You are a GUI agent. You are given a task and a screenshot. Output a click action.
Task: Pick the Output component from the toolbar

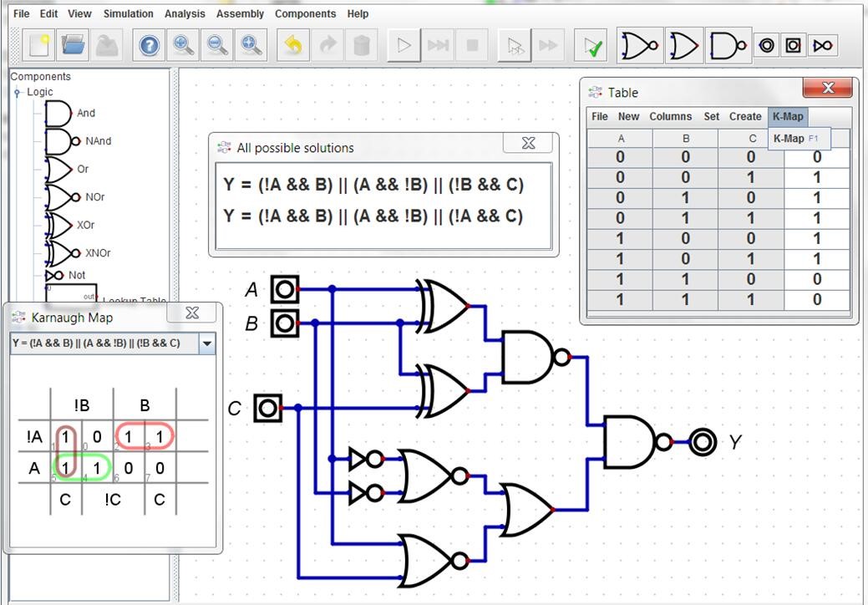pos(766,45)
